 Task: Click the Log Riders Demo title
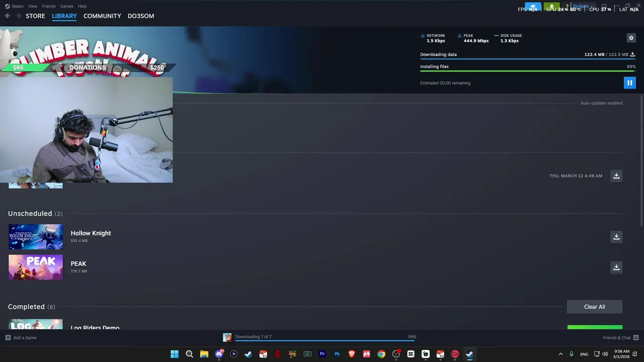(95, 327)
